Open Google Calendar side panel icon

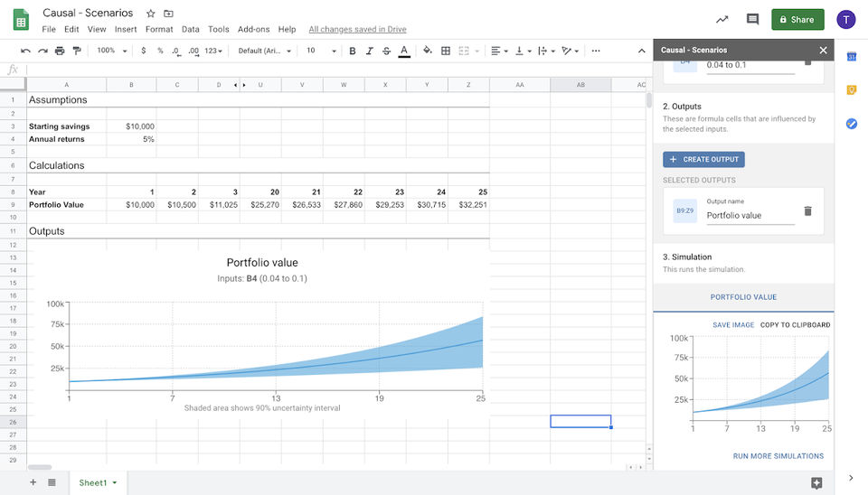[852, 56]
